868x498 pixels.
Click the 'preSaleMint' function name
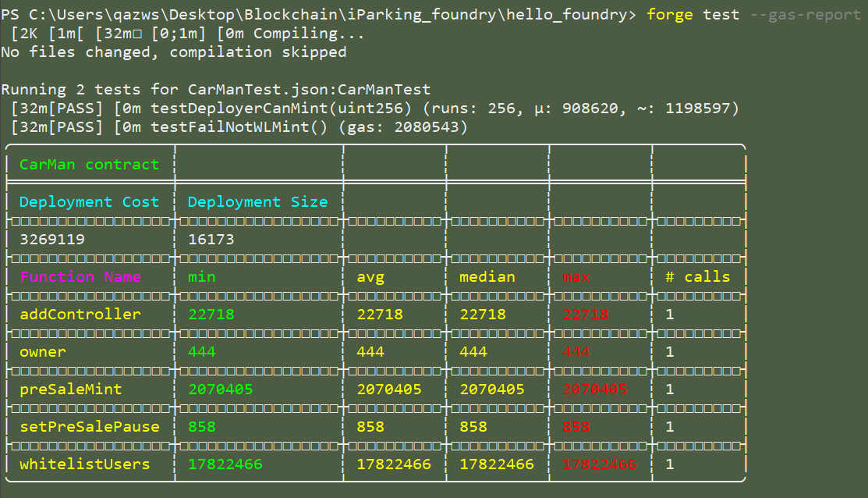[x=71, y=389]
